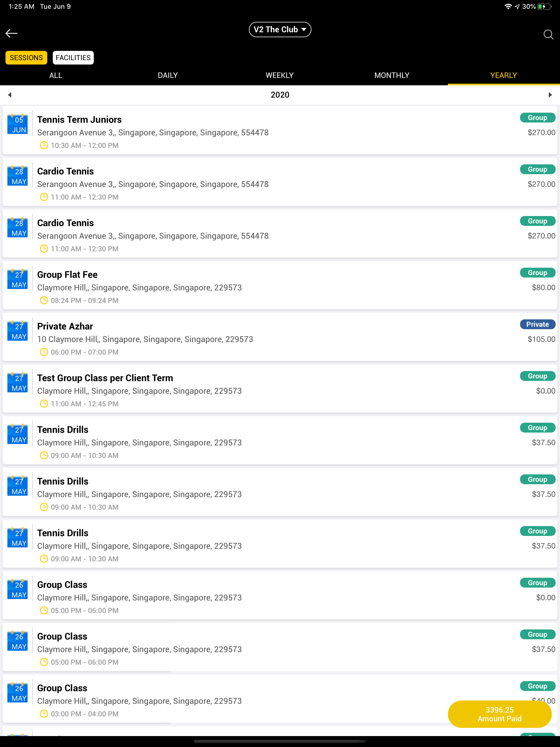The width and height of the screenshot is (560, 747).
Task: Open the search magnifier icon
Action: 548,34
